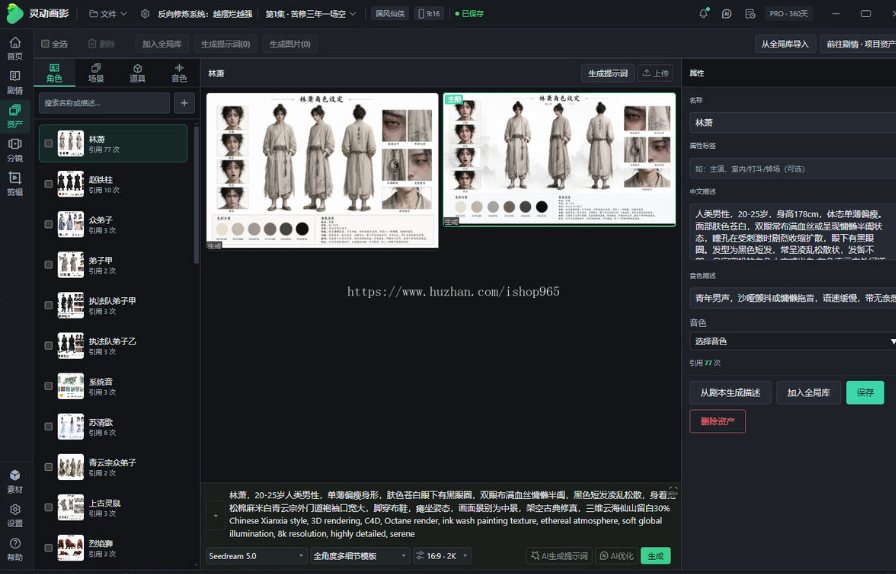Open the 16:9 · 2K resolution dropdown
This screenshot has width=896, height=574.
442,556
